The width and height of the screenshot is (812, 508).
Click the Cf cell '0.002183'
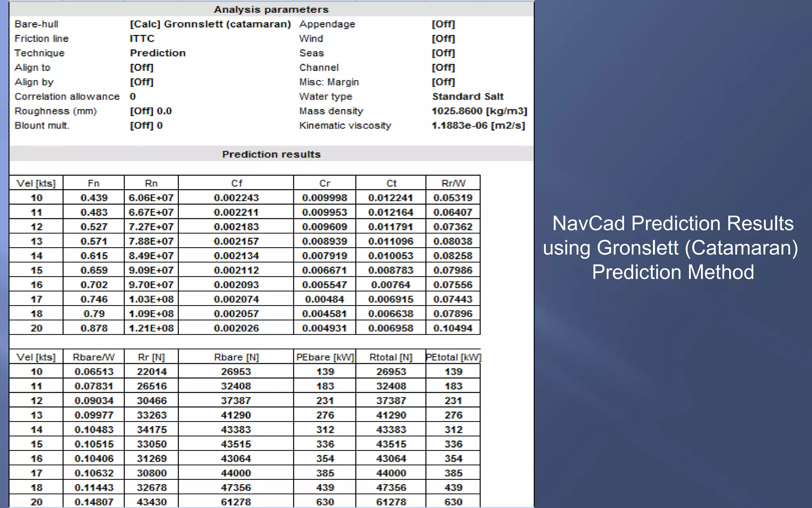(236, 227)
